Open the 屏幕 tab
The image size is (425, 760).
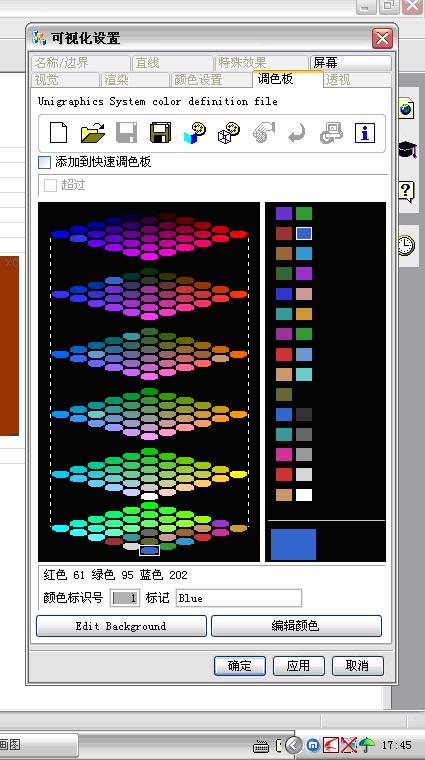pos(350,63)
